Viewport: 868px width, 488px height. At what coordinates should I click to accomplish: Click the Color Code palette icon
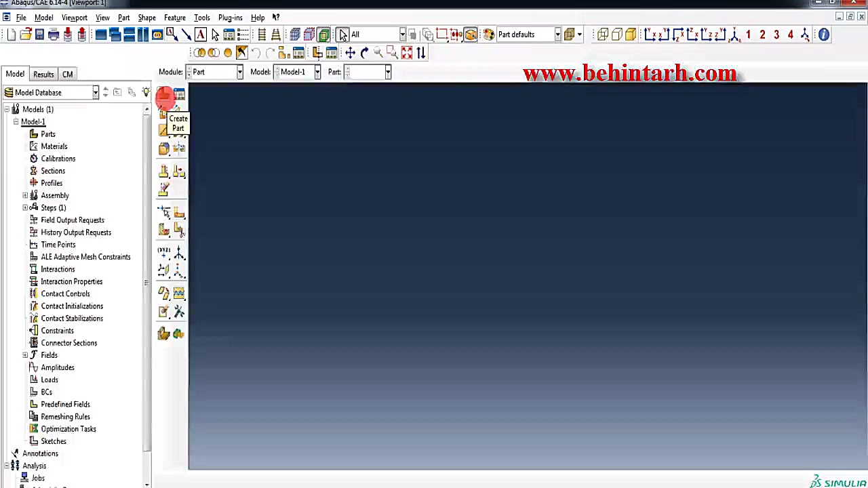click(489, 35)
